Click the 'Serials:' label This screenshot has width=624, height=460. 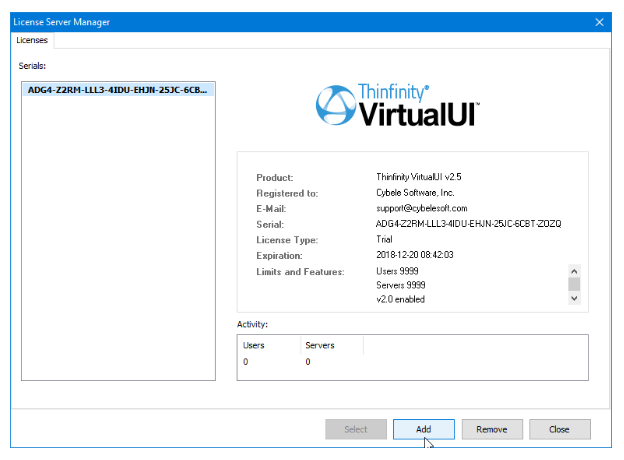tap(32, 66)
